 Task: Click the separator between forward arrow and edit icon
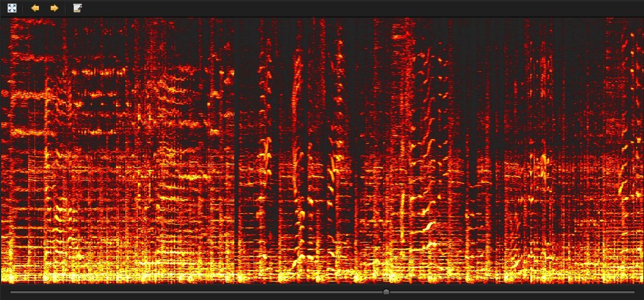point(65,8)
